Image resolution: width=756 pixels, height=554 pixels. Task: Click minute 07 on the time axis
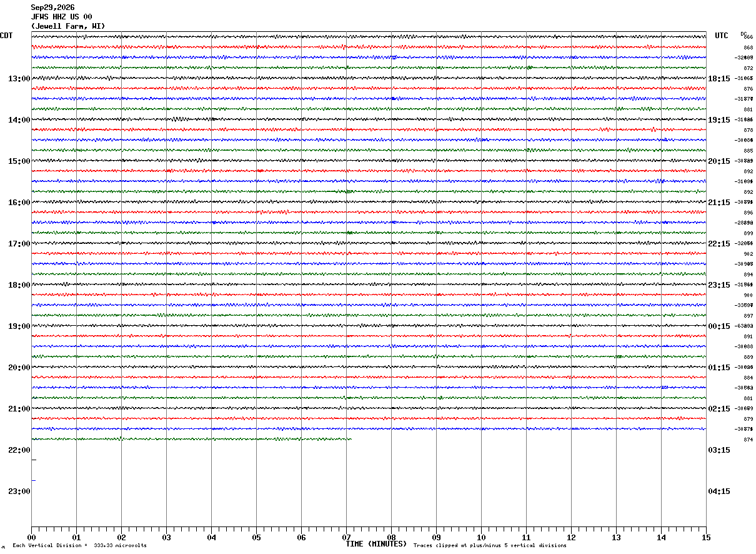pos(346,537)
